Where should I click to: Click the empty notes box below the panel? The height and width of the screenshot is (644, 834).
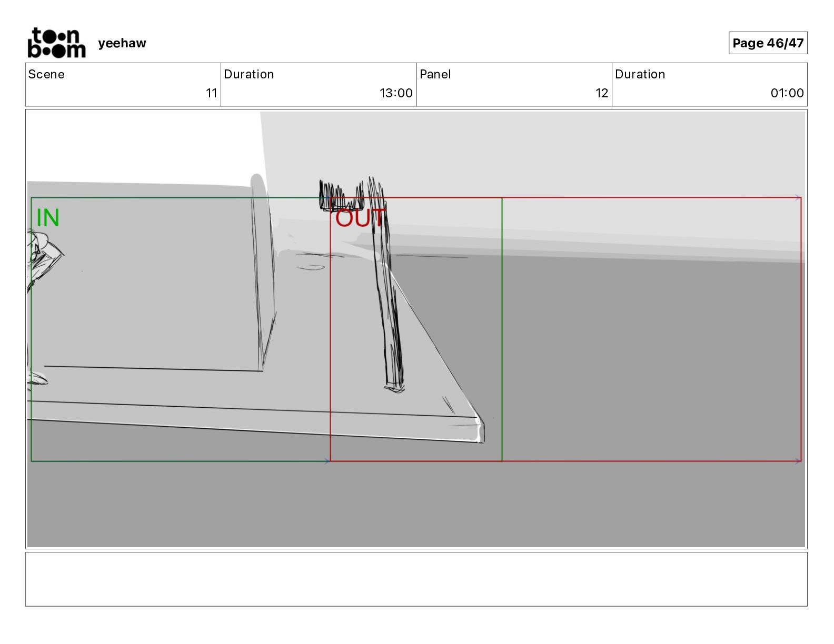coord(416,579)
